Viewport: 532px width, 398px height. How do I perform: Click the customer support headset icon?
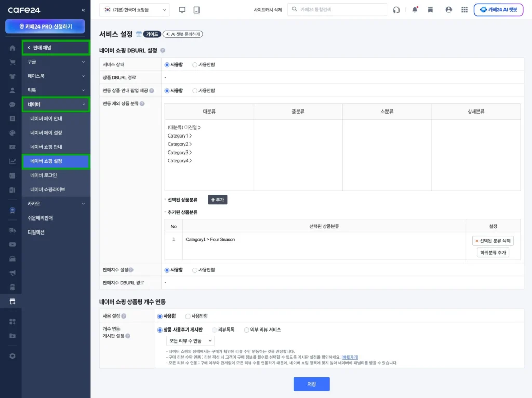[x=396, y=10]
